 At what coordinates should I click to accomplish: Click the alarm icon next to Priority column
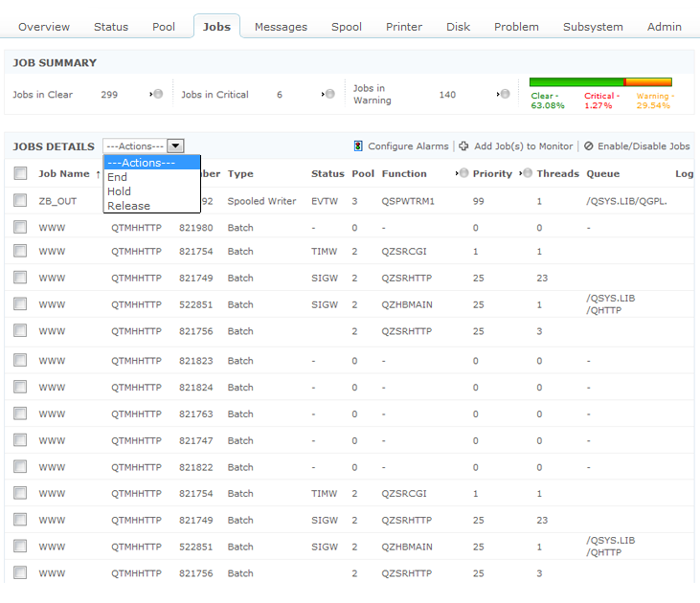pos(527,174)
